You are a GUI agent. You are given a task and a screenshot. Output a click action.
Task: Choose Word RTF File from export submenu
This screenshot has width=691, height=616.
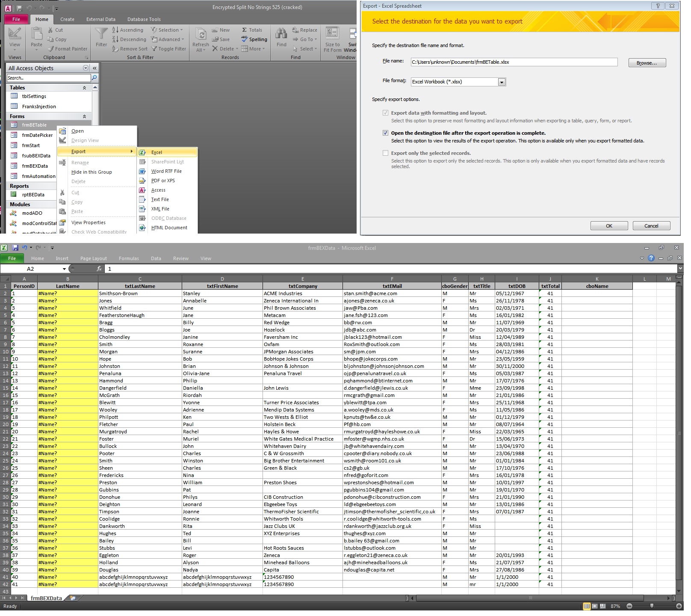click(167, 171)
